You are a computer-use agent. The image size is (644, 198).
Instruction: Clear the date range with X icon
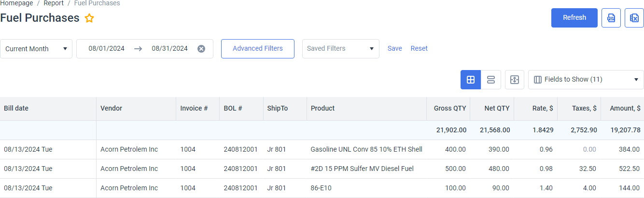pos(201,49)
